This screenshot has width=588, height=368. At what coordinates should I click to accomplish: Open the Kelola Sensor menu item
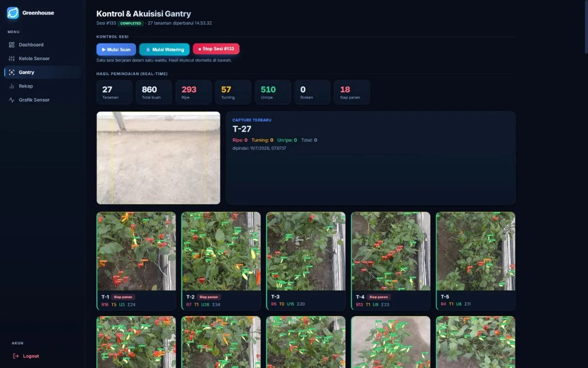43,59
